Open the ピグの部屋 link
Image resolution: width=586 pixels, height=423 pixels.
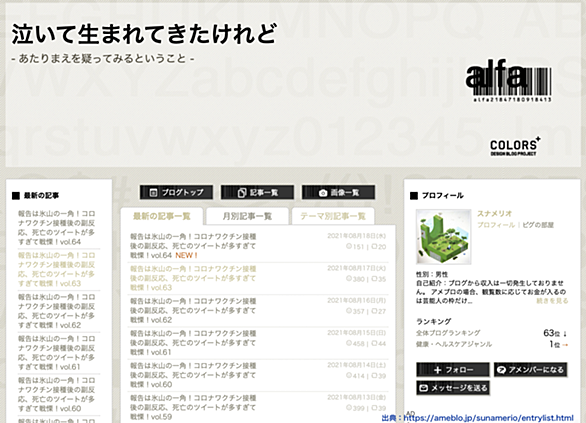(x=538, y=225)
